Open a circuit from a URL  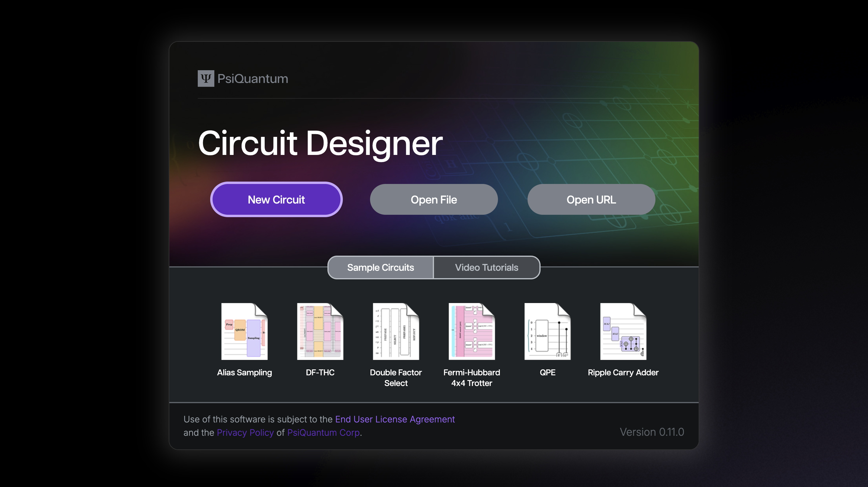tap(591, 199)
